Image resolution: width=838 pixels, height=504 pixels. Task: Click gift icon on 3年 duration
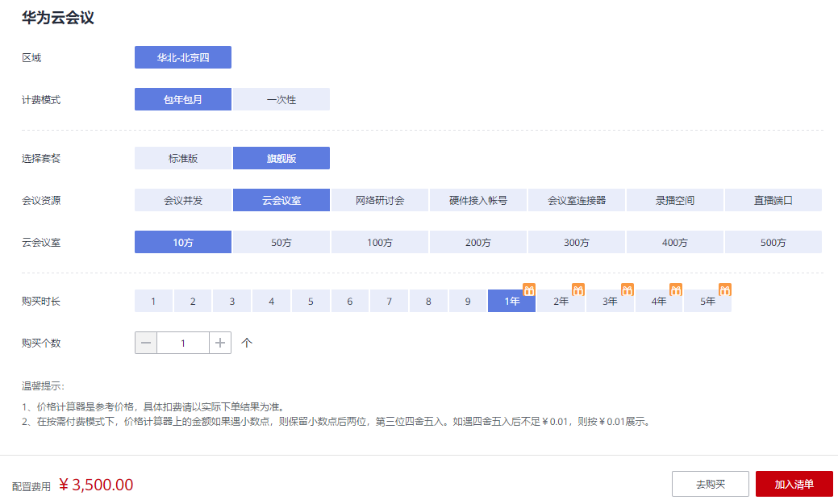click(x=627, y=289)
